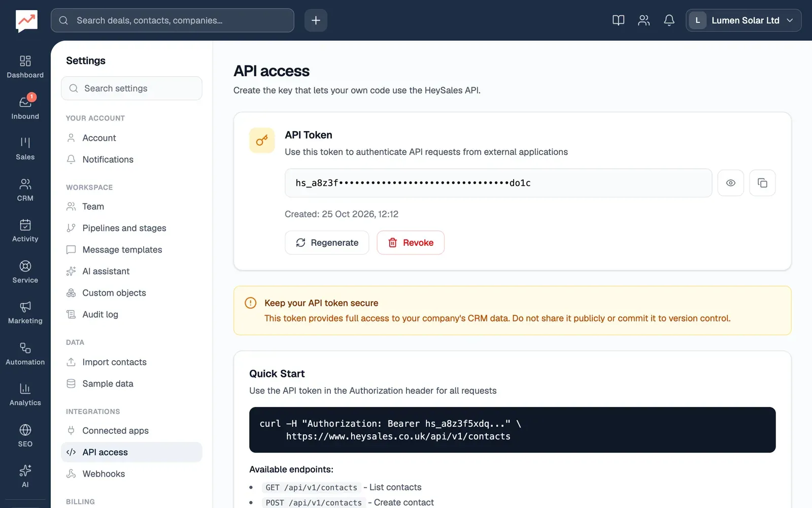This screenshot has height=508, width=812.
Task: Click the GET /api/v1/contacts endpoint text
Action: (x=311, y=488)
